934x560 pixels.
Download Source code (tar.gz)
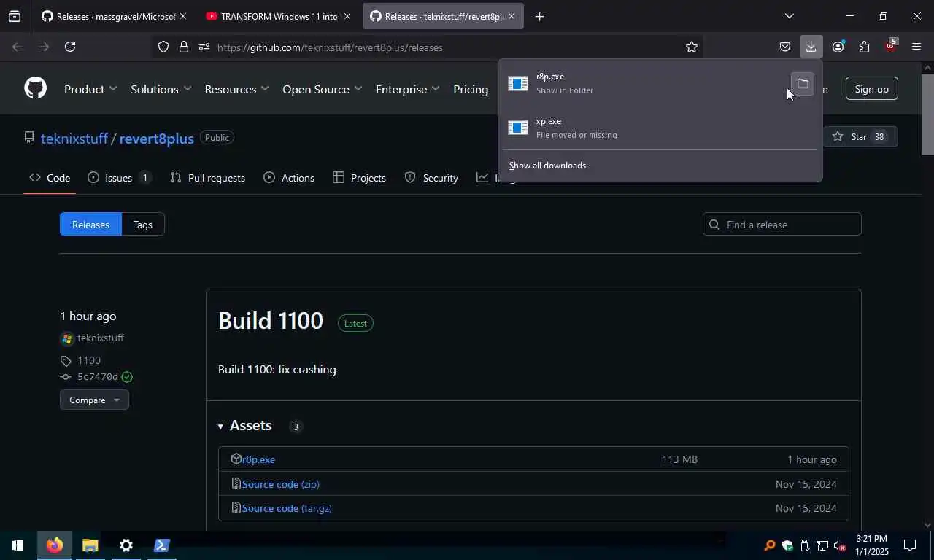(x=287, y=508)
